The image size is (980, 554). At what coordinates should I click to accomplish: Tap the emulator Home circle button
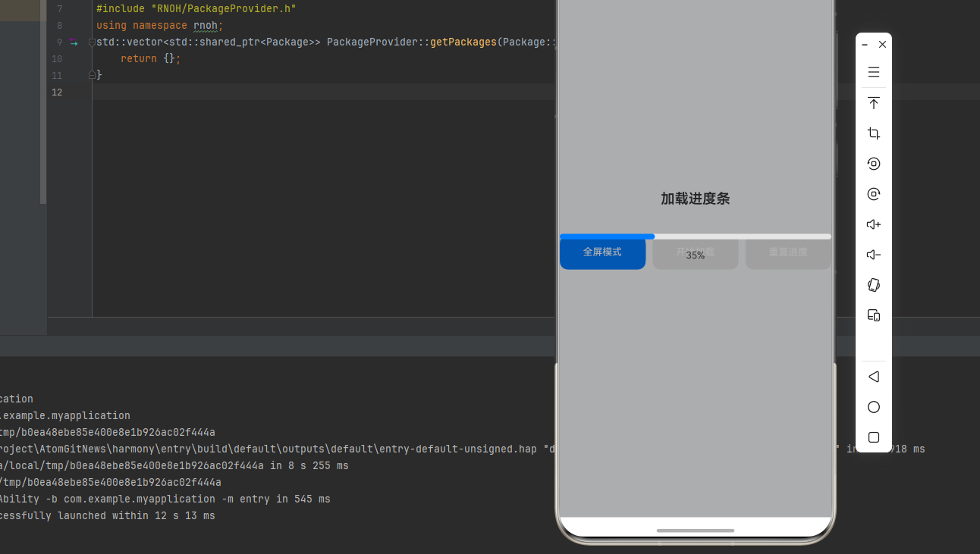coord(874,407)
